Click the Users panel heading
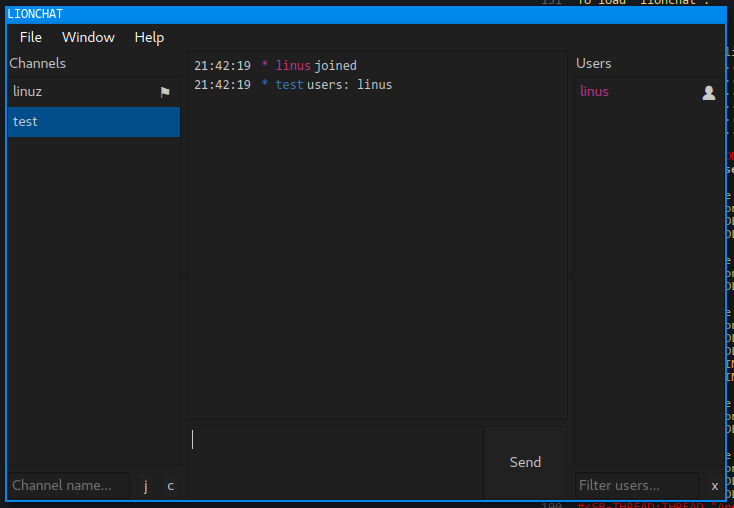This screenshot has height=508, width=734. 594,63
